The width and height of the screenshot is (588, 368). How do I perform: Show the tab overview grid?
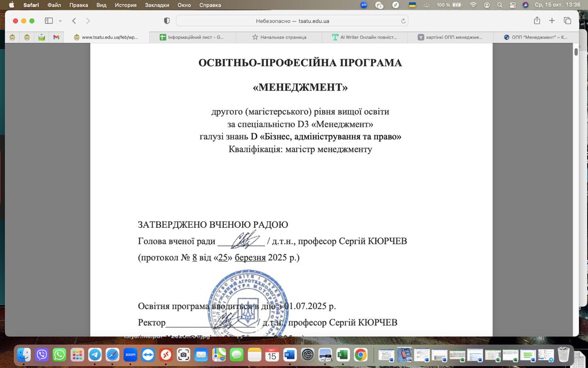pyautogui.click(x=567, y=20)
